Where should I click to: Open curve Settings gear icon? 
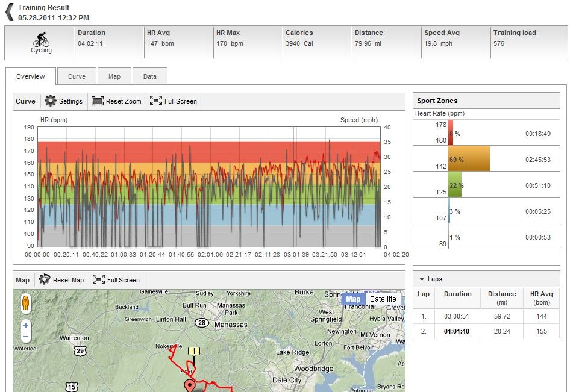pos(51,101)
